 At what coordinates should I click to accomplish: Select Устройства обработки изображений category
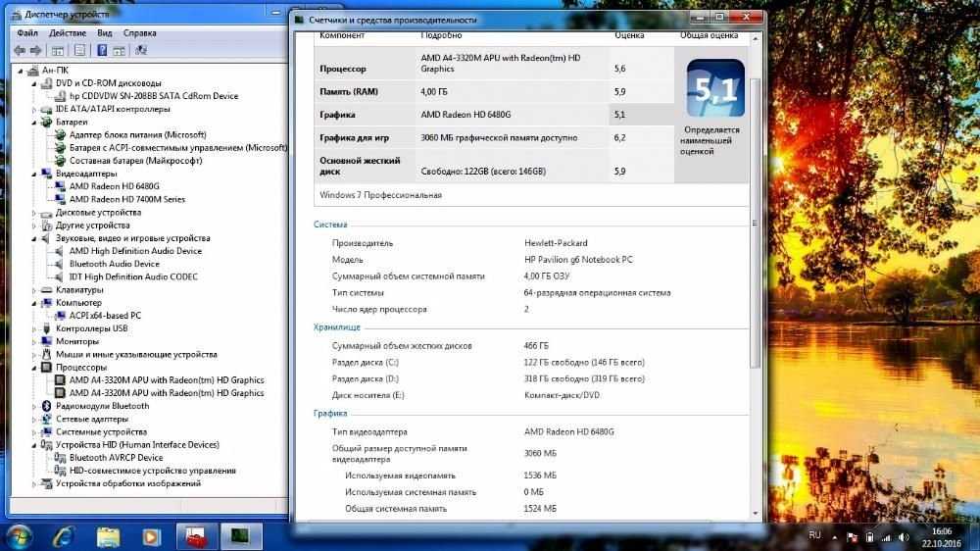tap(128, 483)
